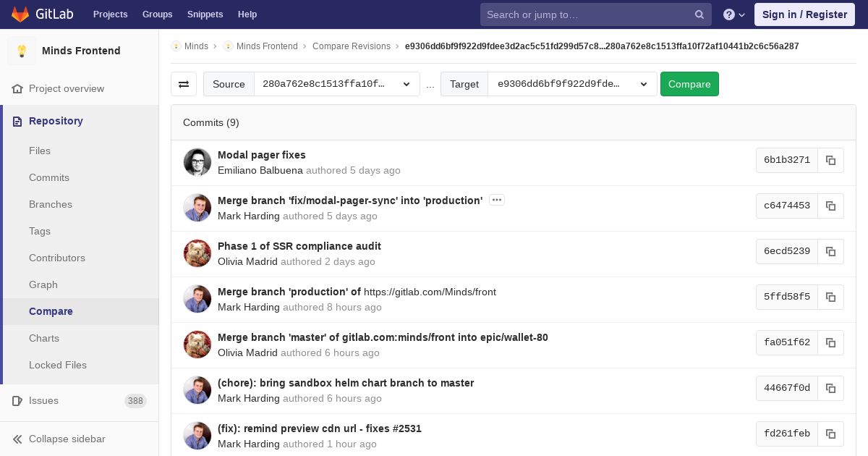Click the GitLab fox logo

pyautogui.click(x=20, y=14)
